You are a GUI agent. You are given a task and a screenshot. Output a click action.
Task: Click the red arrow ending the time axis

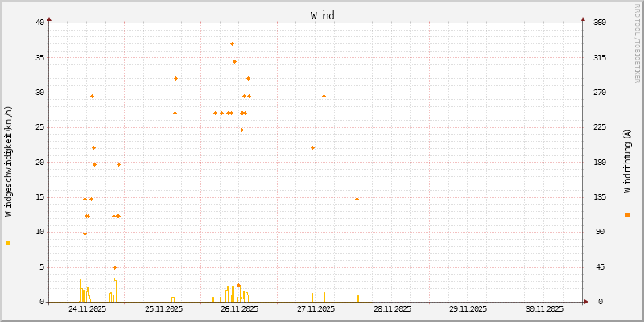(587, 303)
